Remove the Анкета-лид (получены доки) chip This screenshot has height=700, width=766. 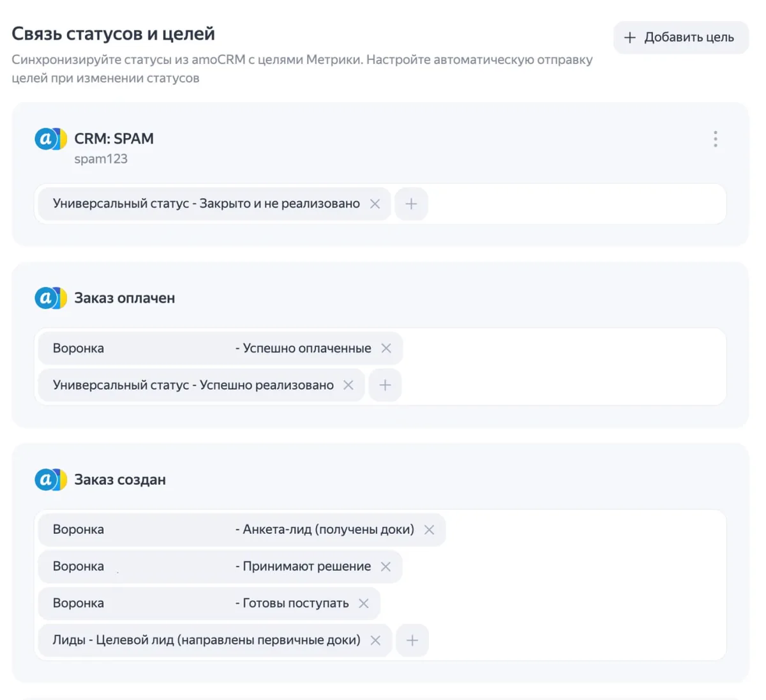tap(430, 529)
